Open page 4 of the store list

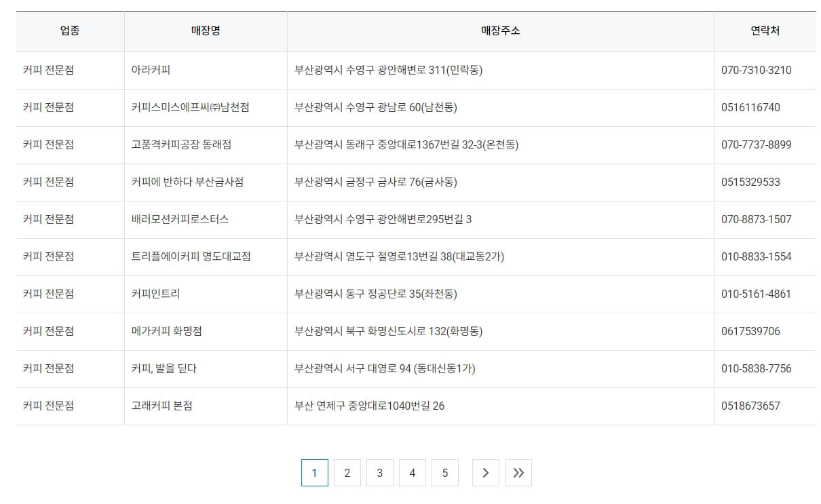click(x=413, y=473)
